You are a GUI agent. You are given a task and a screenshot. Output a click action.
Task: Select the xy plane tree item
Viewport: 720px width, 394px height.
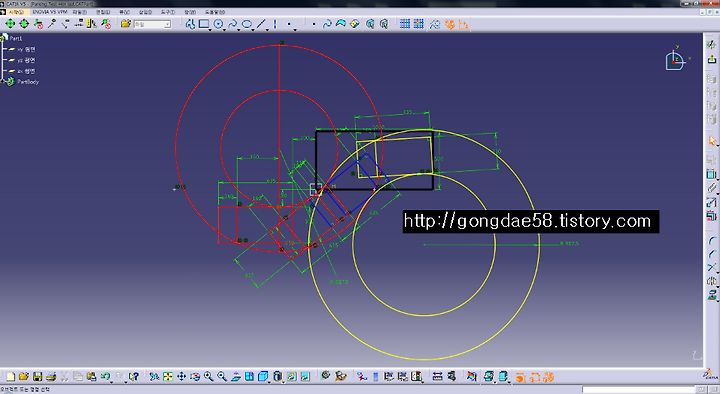[x=26, y=49]
